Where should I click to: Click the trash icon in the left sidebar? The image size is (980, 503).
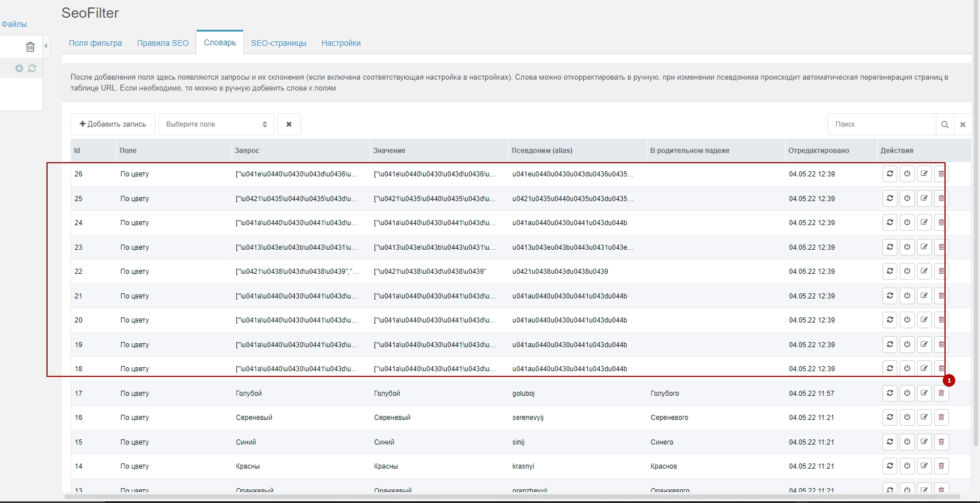[x=30, y=47]
